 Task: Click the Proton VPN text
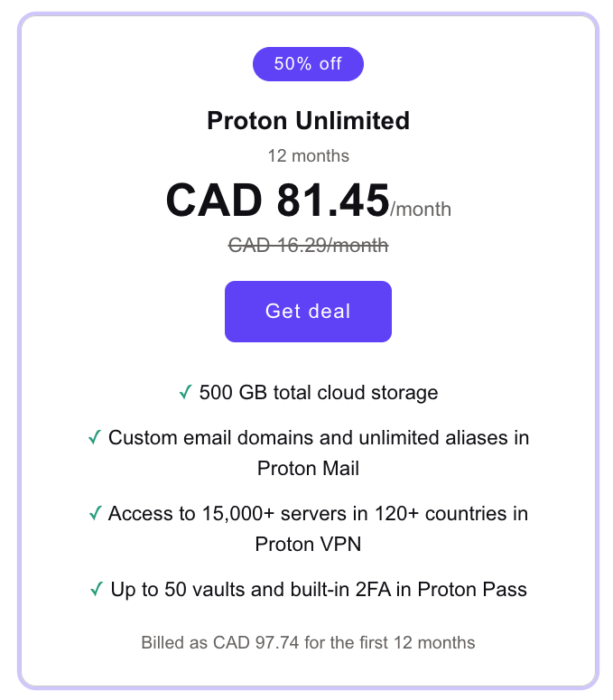point(308,544)
